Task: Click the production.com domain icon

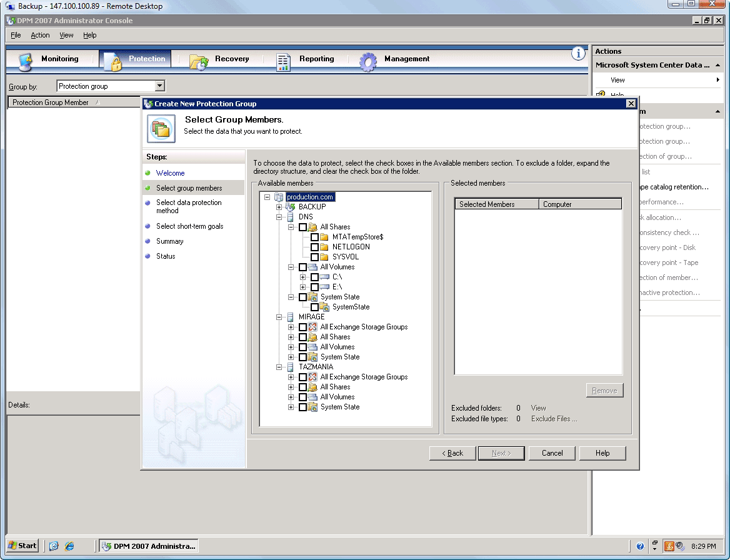Action: [278, 197]
